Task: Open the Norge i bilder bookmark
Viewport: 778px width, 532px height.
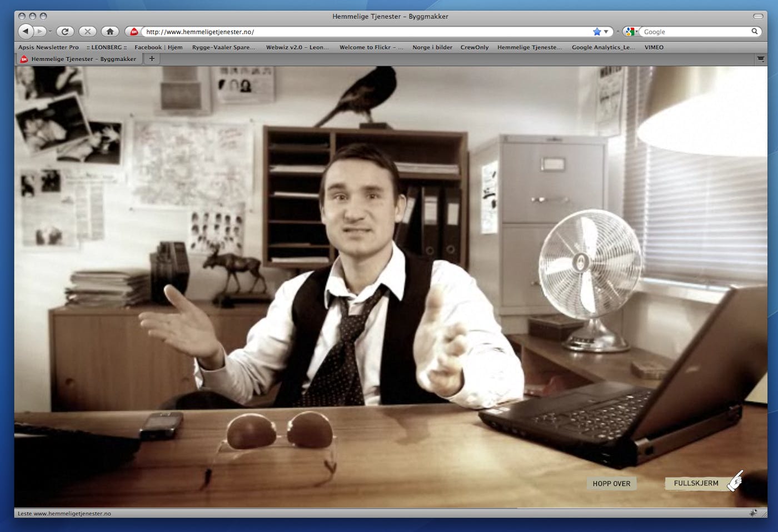Action: 432,47
